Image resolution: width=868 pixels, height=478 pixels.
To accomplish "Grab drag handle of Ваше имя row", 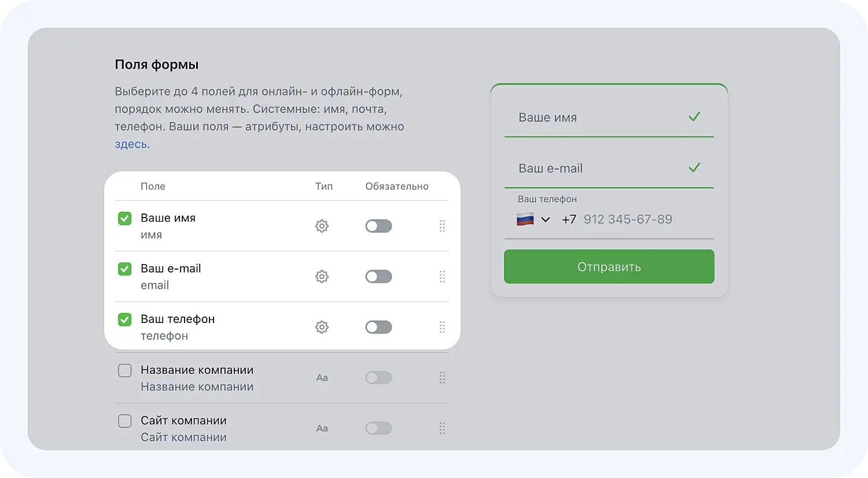I will click(x=442, y=226).
